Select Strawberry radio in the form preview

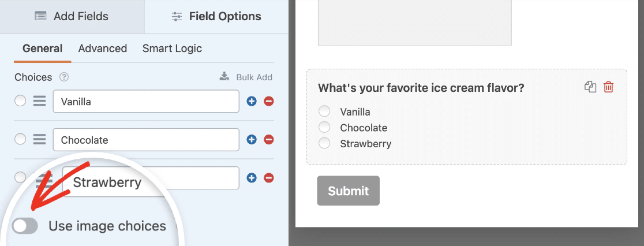click(324, 143)
